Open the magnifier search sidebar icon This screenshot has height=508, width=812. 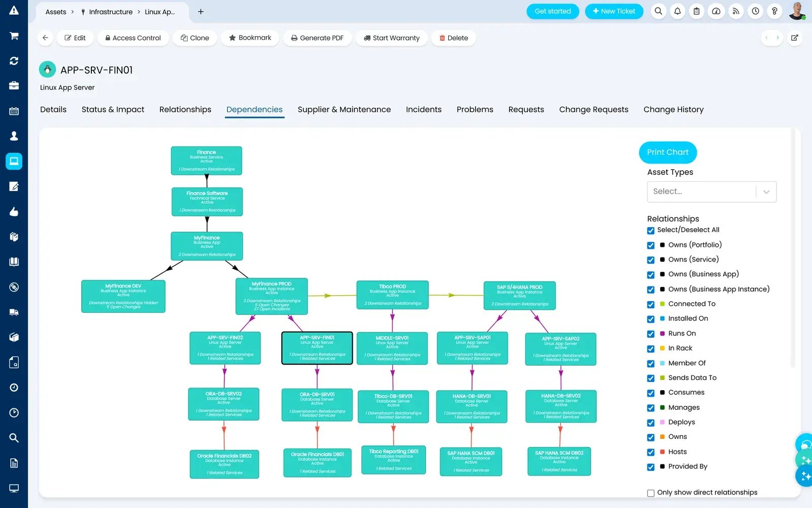coord(14,438)
